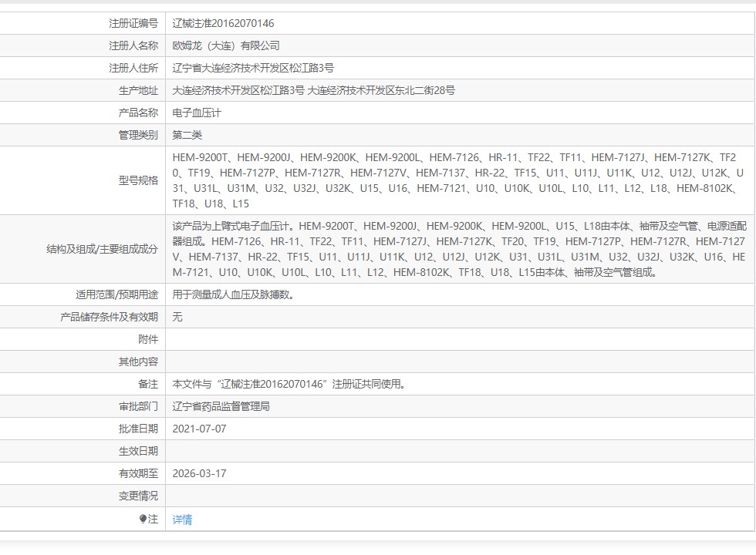The width and height of the screenshot is (756, 555).
Task: Click the 生效日期 label
Action: point(138,452)
